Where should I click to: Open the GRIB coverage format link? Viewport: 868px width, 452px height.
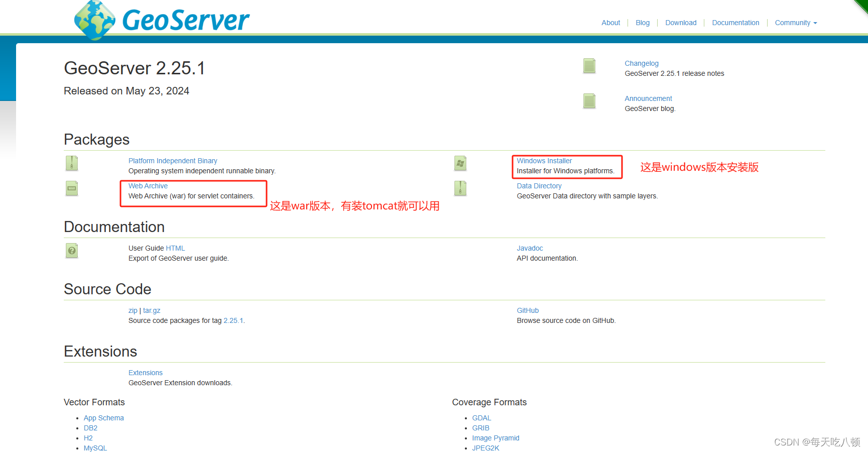coord(480,428)
